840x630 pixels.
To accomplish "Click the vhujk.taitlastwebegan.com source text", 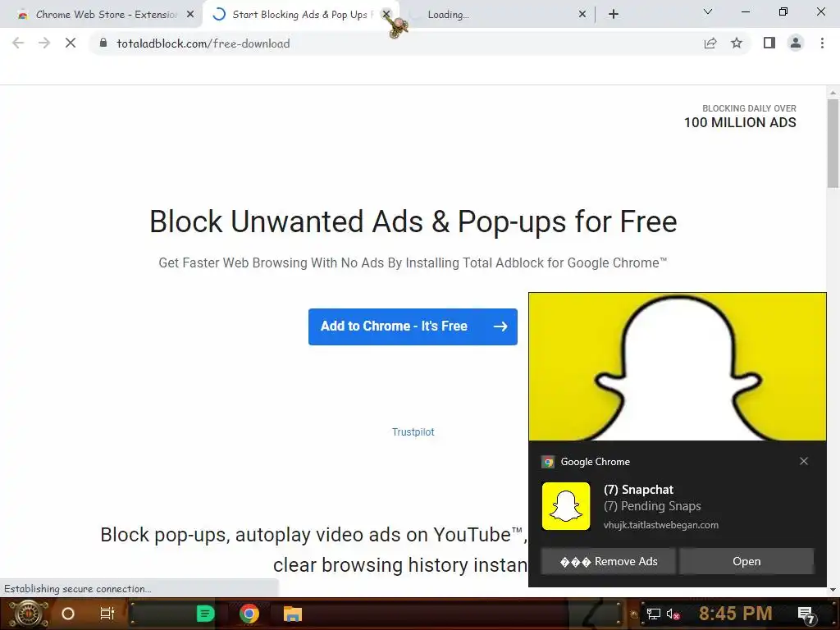I will click(660, 525).
